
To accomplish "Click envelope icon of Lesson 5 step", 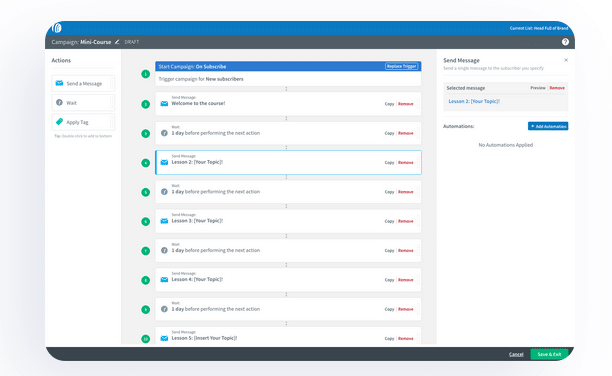I will click(164, 338).
